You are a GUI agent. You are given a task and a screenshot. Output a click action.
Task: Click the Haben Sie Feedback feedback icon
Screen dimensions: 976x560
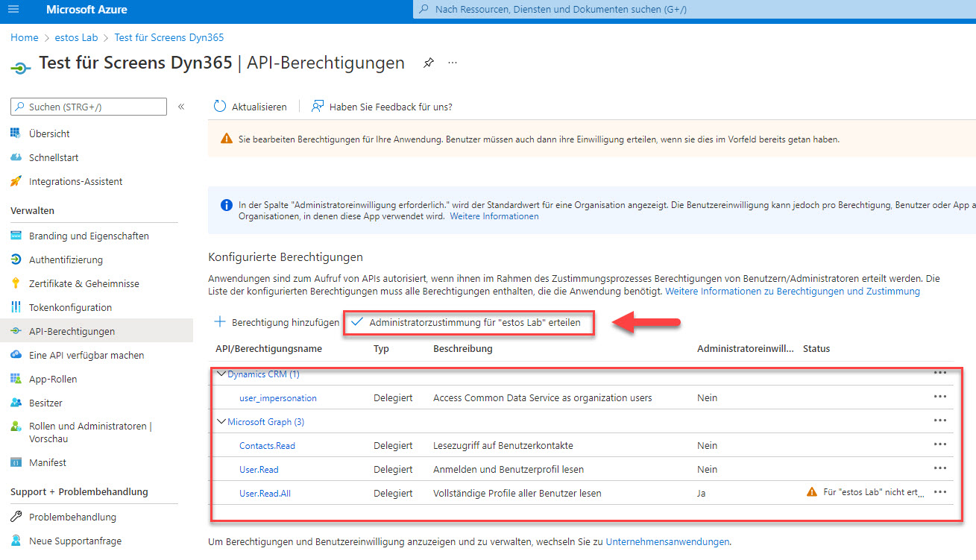(x=318, y=107)
